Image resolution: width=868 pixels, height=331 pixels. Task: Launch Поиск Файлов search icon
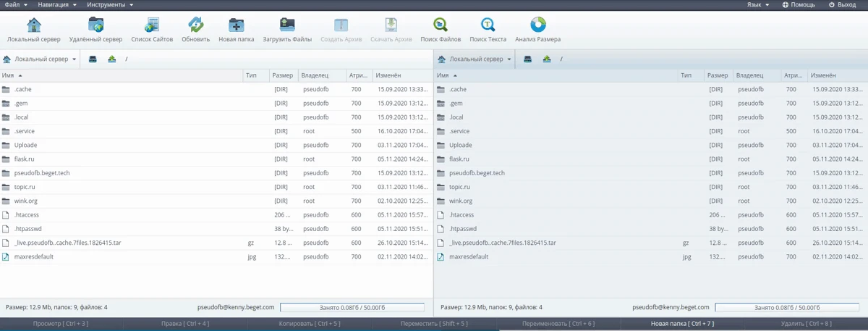coord(441,25)
